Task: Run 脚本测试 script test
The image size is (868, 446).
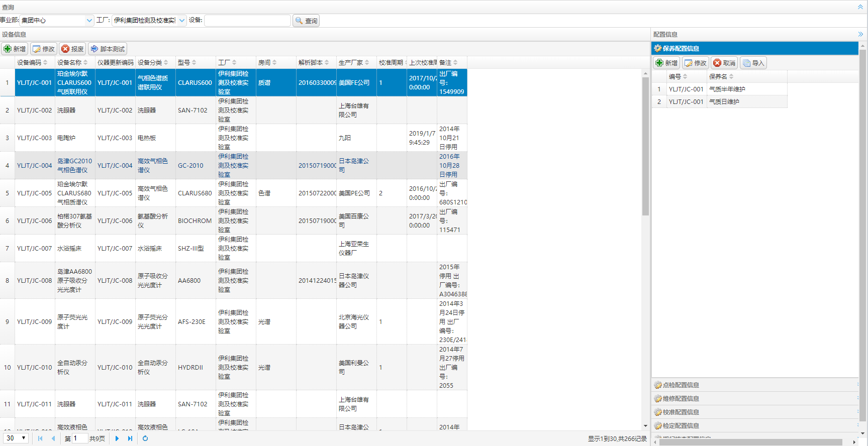Action: pos(108,49)
